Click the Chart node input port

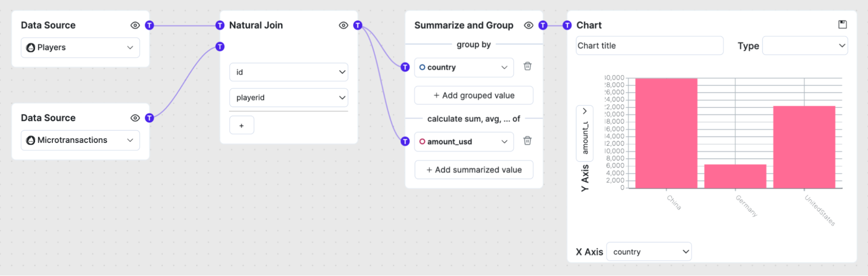pos(567,25)
